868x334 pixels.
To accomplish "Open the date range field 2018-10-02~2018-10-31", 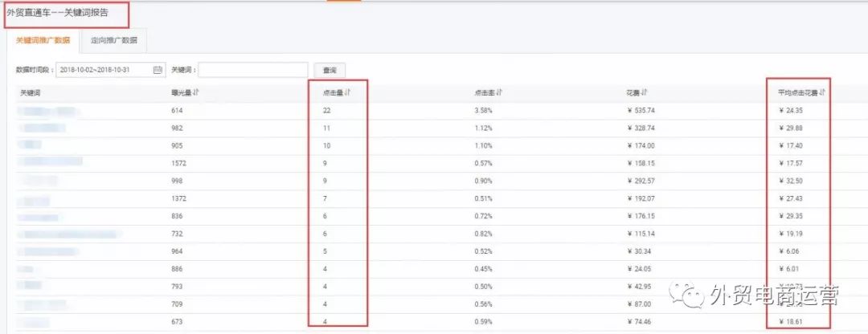I will (x=109, y=70).
